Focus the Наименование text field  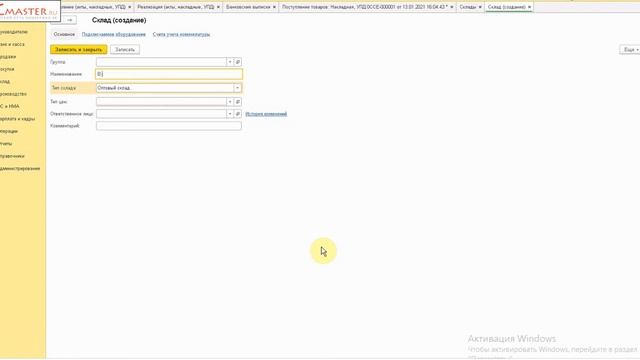169,74
